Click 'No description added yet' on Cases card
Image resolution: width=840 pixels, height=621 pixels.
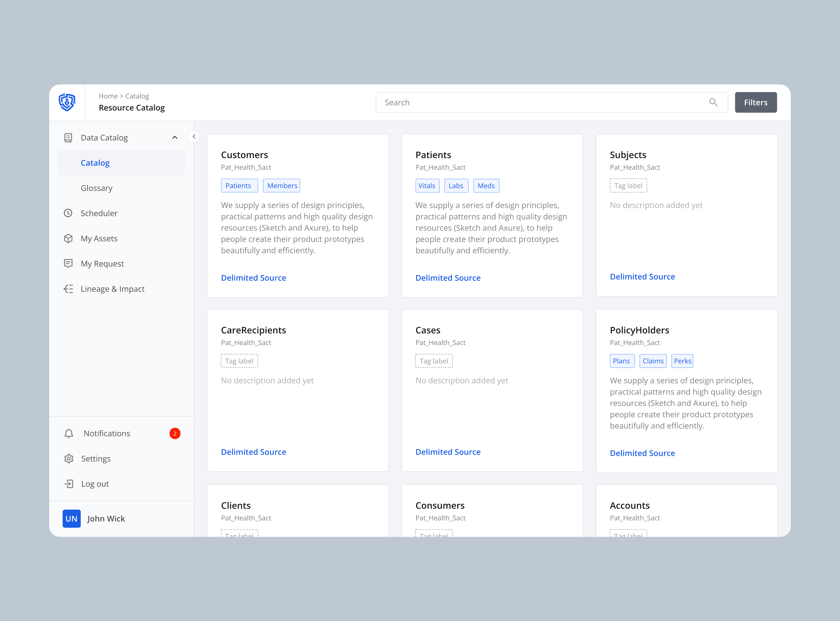click(462, 380)
